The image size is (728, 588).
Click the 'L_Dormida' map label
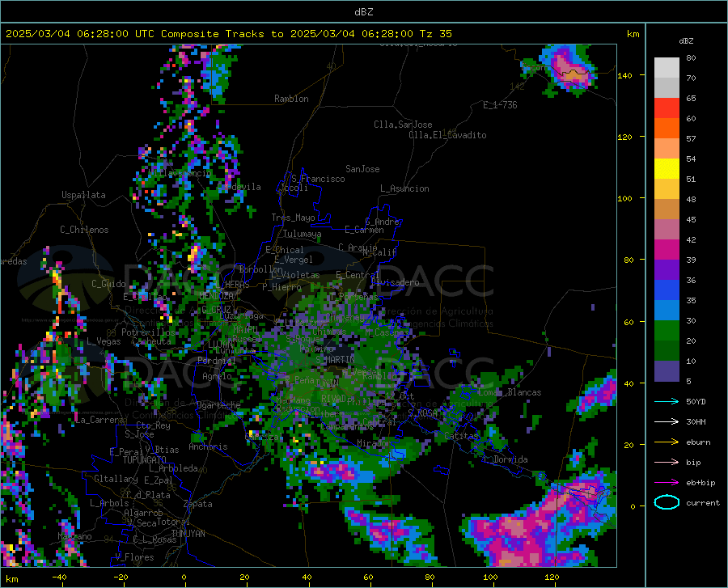tap(506, 459)
